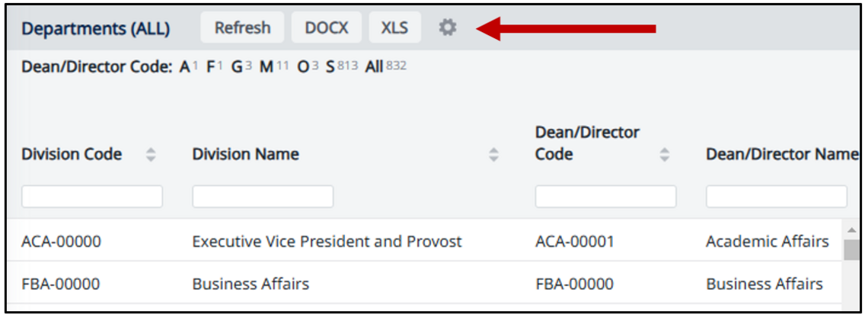
Task: Focus the Dean/Director Code filter field
Action: tap(605, 197)
